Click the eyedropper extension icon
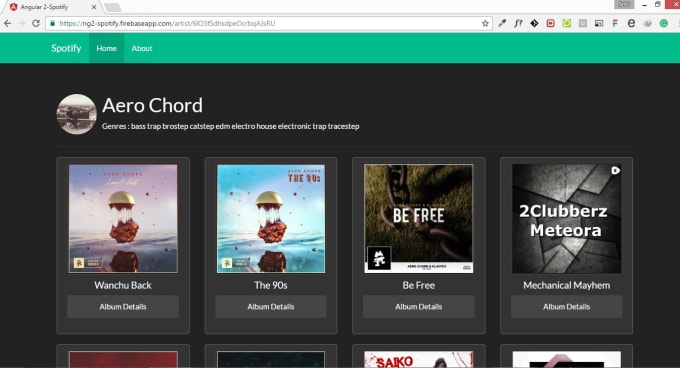680x368 pixels. tap(502, 23)
